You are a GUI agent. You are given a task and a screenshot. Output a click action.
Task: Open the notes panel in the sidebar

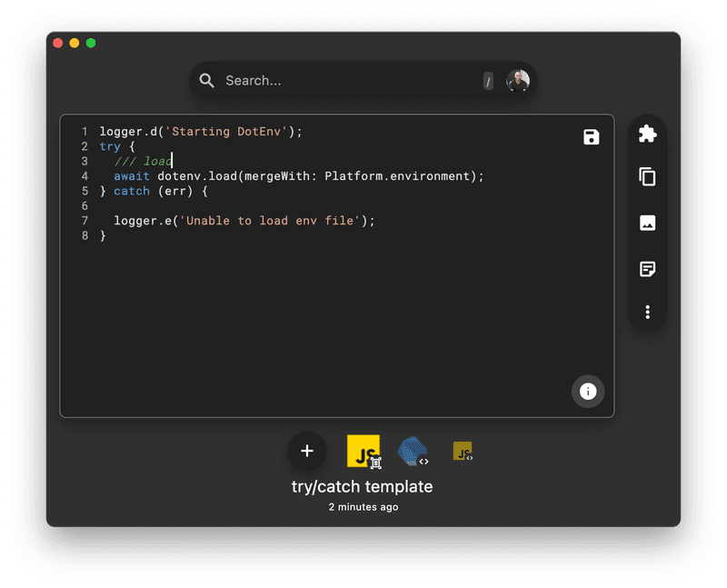pyautogui.click(x=648, y=268)
